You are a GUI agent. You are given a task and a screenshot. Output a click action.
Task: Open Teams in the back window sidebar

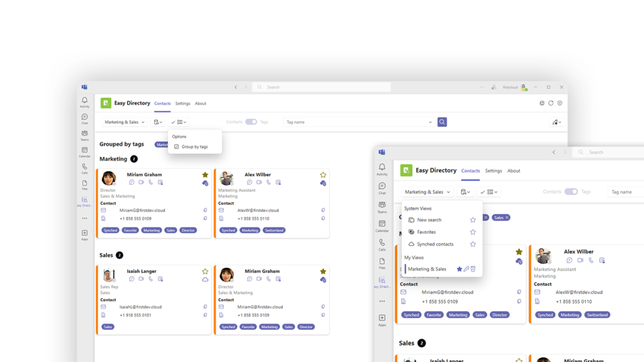[x=85, y=136]
